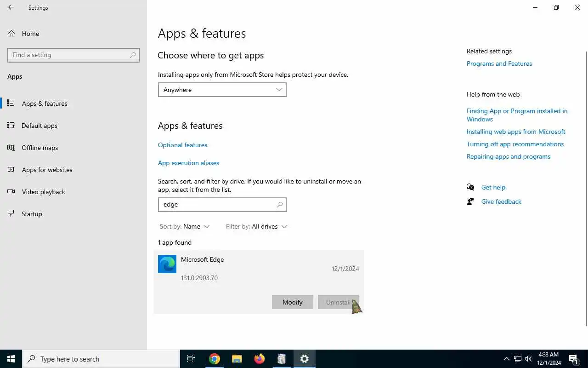This screenshot has width=588, height=368.
Task: Open Offline maps section
Action: click(x=40, y=148)
